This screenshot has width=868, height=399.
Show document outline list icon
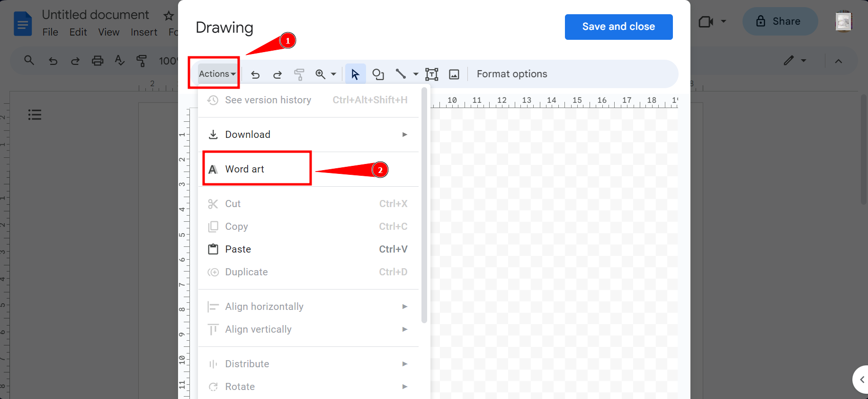click(35, 115)
